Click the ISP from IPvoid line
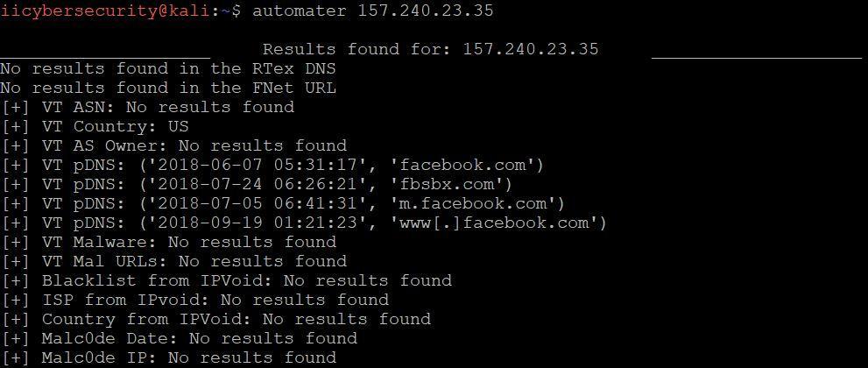Viewport: 868px width, 368px height. [195, 300]
